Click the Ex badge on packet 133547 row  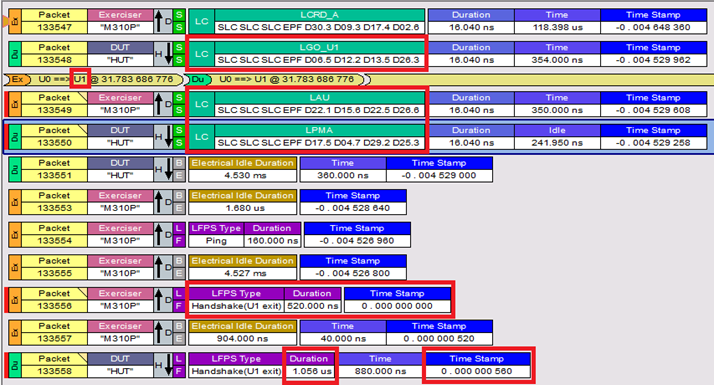(x=15, y=21)
